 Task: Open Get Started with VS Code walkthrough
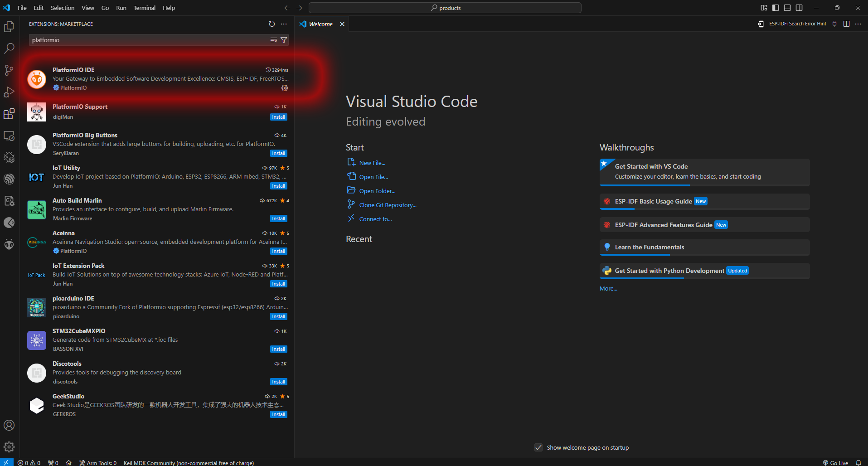click(704, 172)
